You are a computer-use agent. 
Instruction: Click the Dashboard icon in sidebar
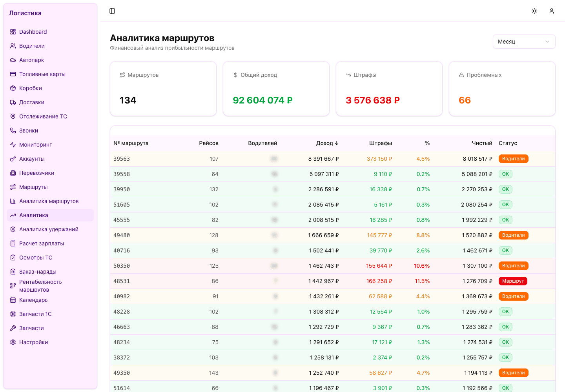(13, 32)
